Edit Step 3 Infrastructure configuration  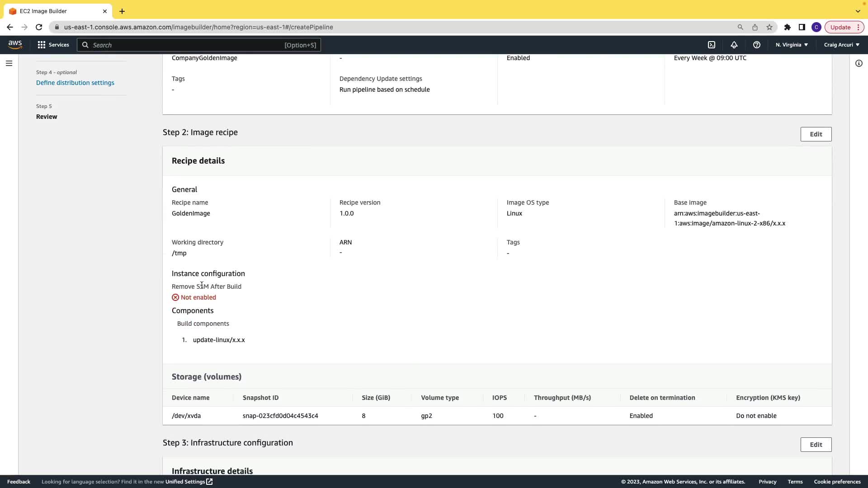[x=816, y=445]
